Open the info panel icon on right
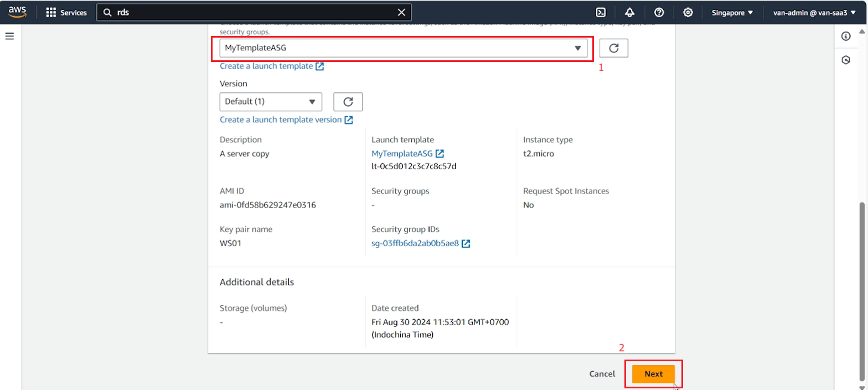 click(845, 37)
